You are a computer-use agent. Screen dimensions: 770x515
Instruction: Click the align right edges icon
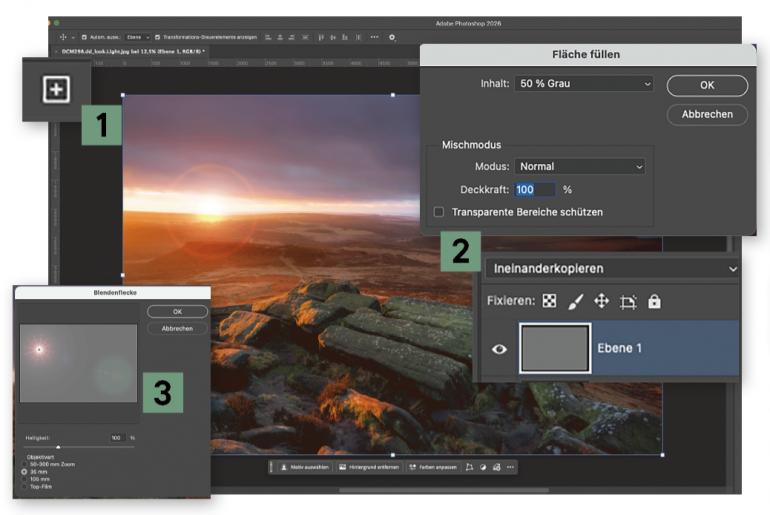coord(292,37)
